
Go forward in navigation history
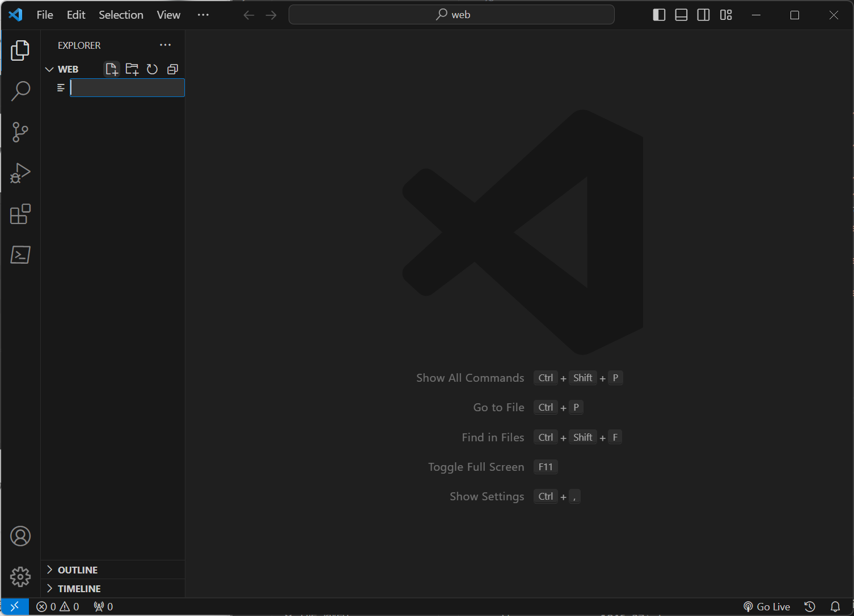click(271, 15)
